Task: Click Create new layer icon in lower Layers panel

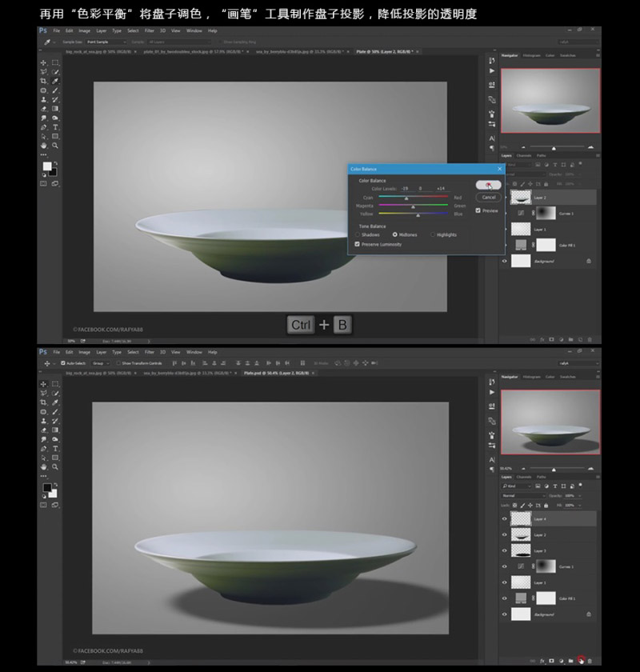Action: [581, 661]
